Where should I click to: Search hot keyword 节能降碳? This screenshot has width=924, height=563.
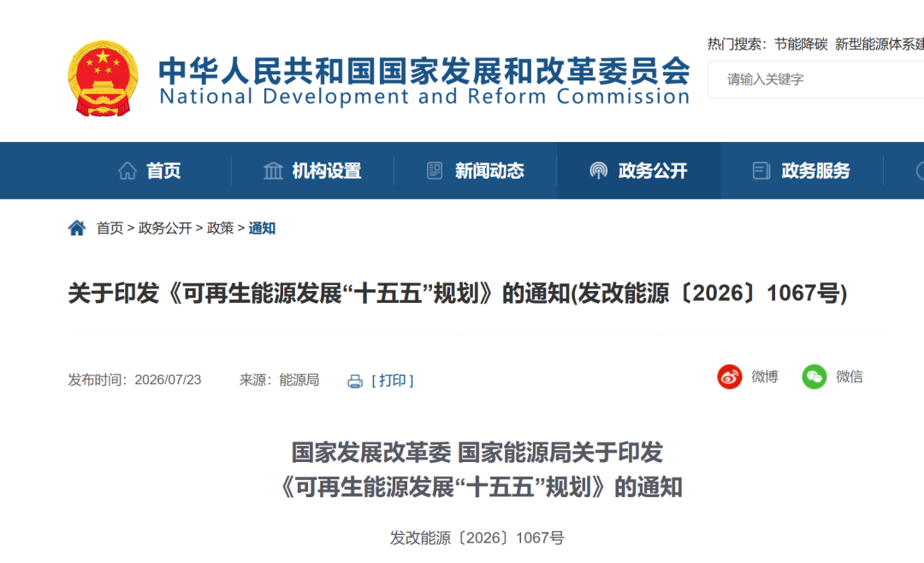click(x=801, y=44)
